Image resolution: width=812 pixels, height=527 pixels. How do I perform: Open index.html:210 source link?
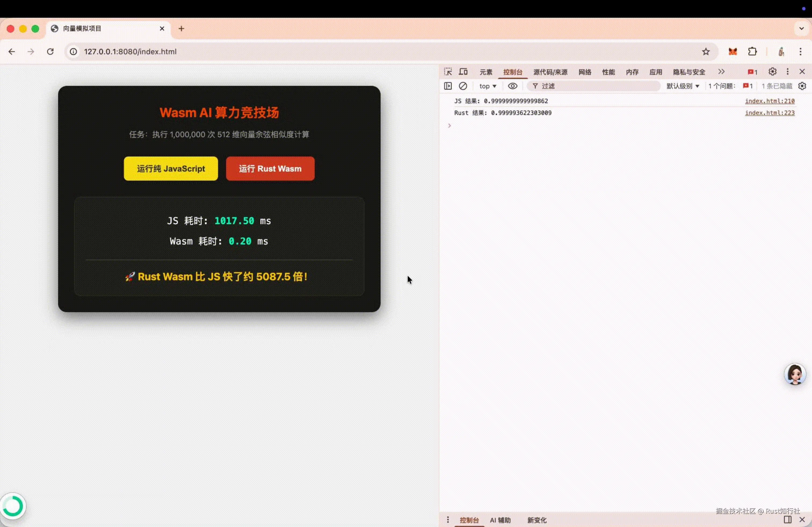coord(770,101)
